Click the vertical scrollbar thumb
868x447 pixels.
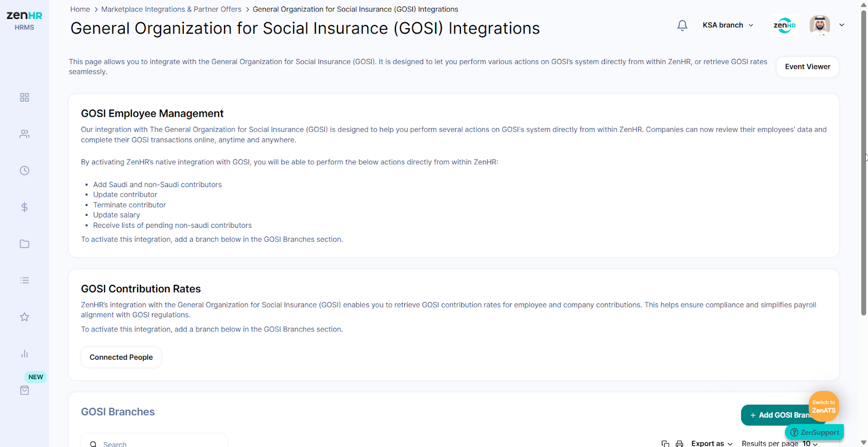point(864,163)
